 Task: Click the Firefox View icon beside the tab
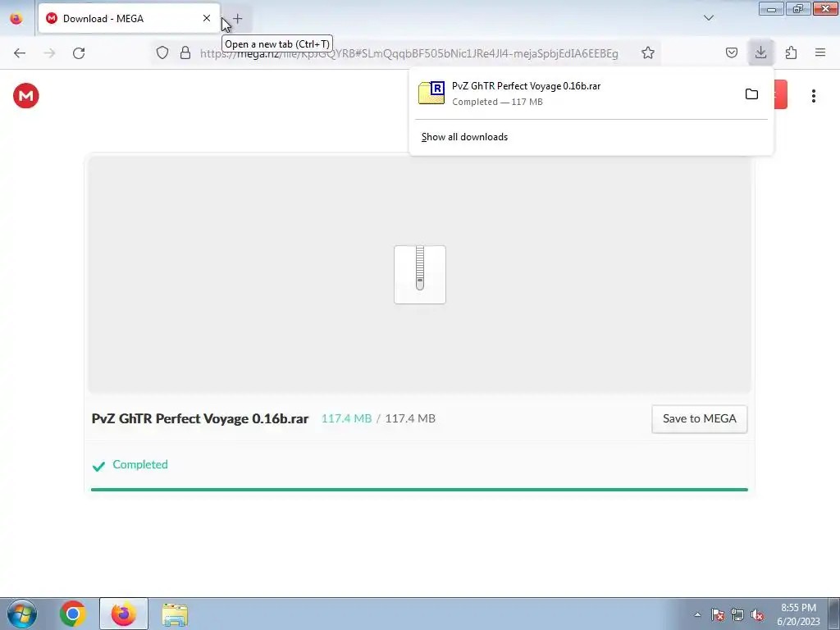[x=16, y=19]
